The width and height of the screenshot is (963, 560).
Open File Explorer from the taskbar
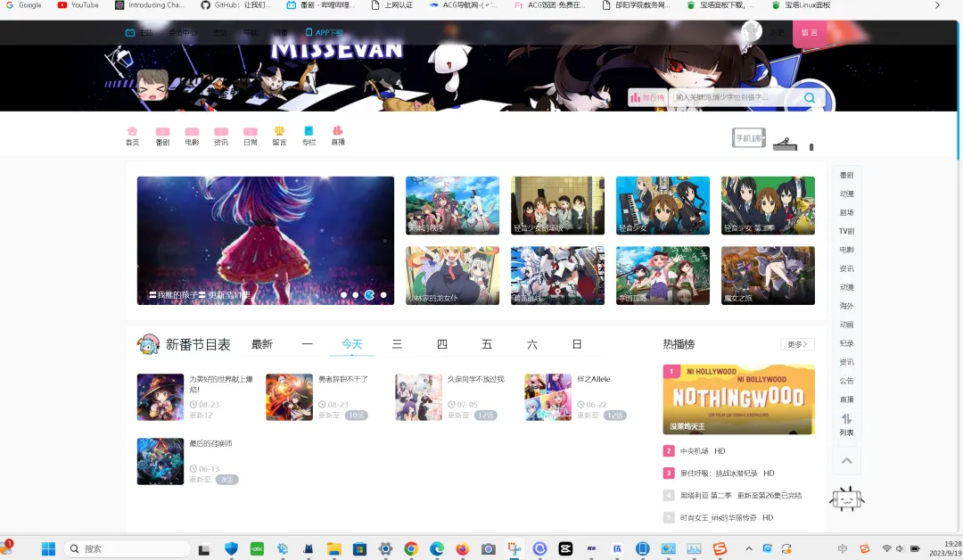[x=333, y=549]
